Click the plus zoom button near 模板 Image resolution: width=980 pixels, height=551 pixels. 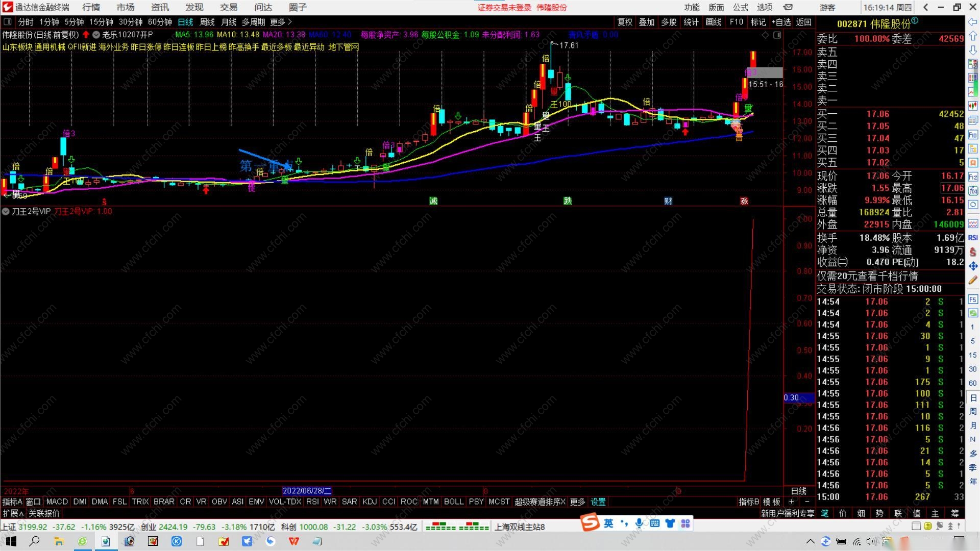(791, 502)
